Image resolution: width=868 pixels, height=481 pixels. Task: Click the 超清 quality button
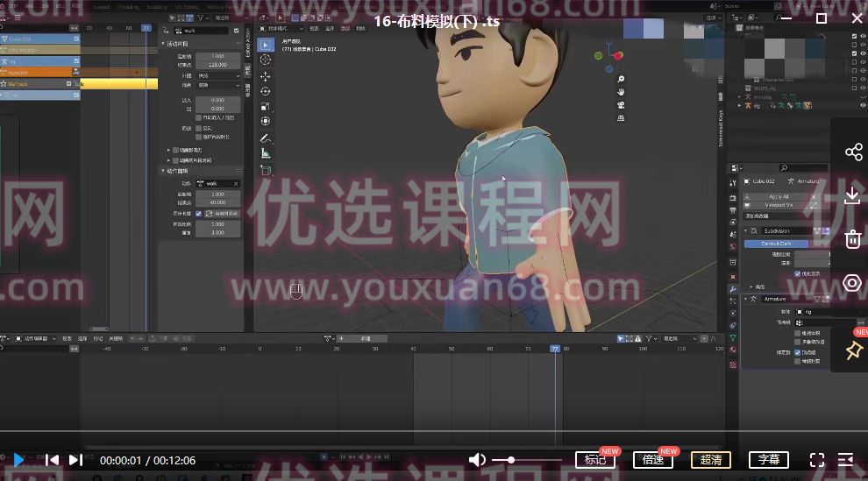pos(711,460)
